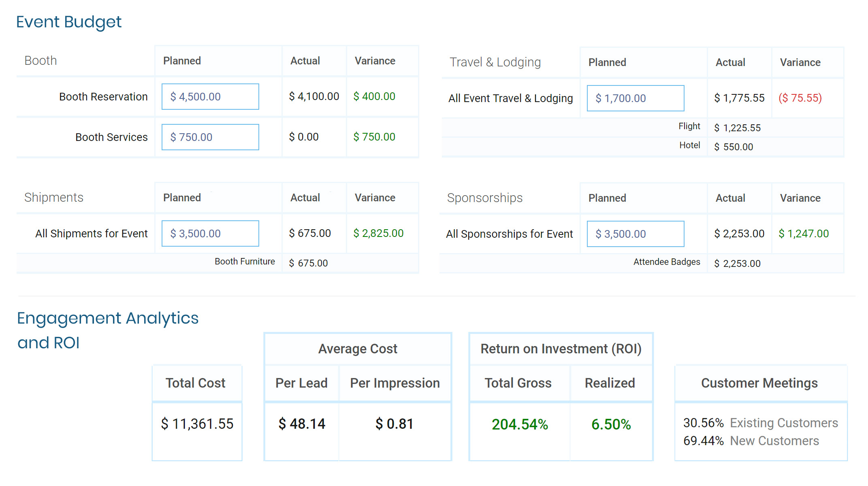The height and width of the screenshot is (486, 868).
Task: Select the negative Travel variance ($75.55)
Action: coord(800,98)
